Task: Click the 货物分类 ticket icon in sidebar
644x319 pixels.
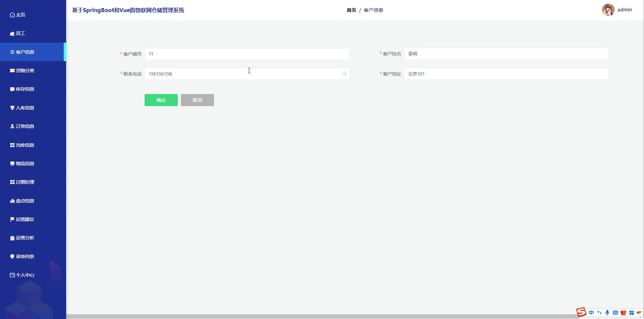Action: 12,71
